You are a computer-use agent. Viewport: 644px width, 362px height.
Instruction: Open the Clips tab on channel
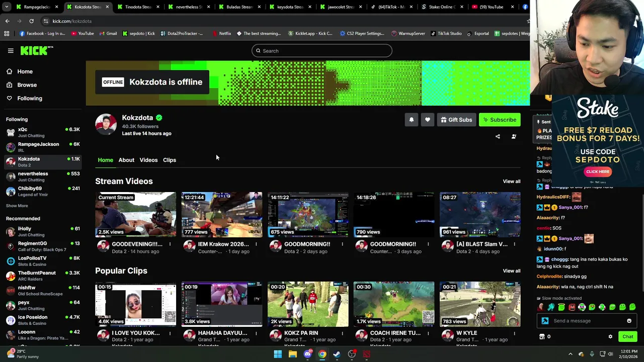click(x=170, y=160)
